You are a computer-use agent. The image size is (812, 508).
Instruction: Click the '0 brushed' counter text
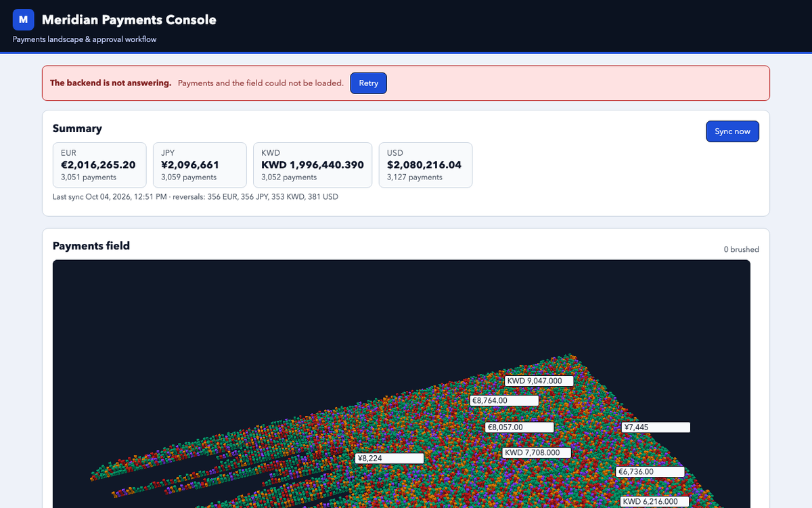(x=741, y=249)
